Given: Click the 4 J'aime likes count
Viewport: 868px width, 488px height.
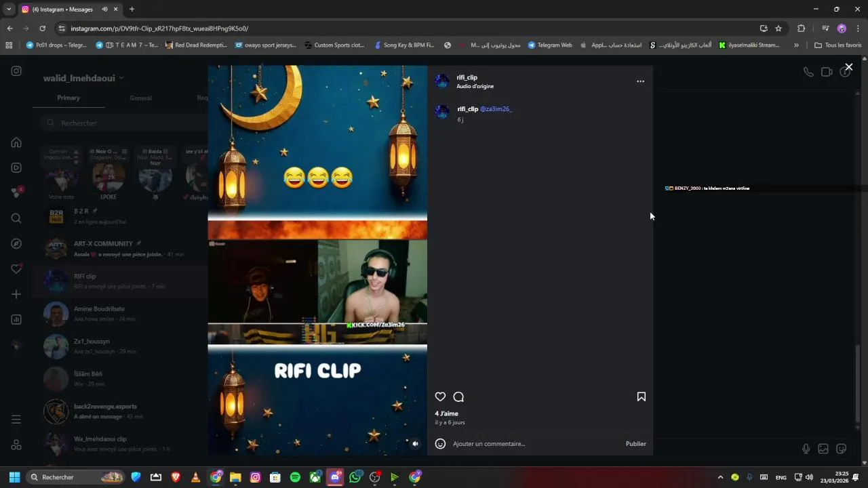Looking at the screenshot, I should tap(446, 413).
